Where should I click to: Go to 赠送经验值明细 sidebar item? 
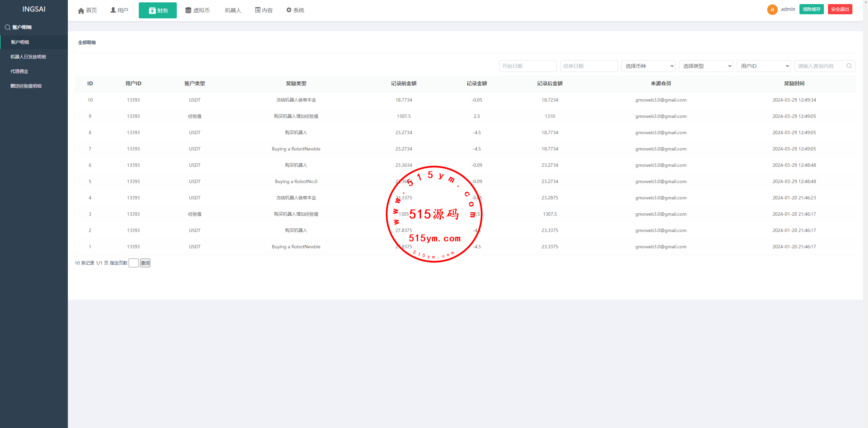(x=26, y=86)
